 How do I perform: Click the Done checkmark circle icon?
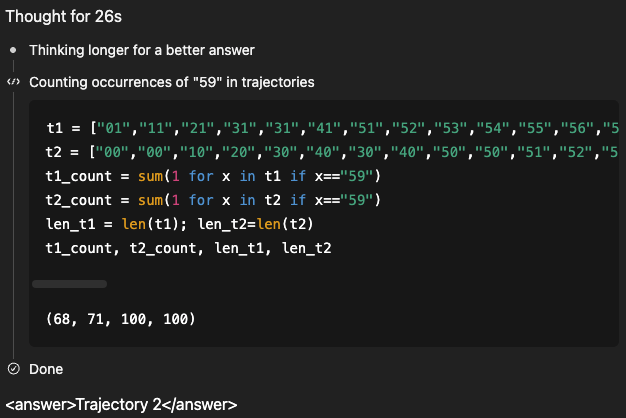pyautogui.click(x=13, y=368)
